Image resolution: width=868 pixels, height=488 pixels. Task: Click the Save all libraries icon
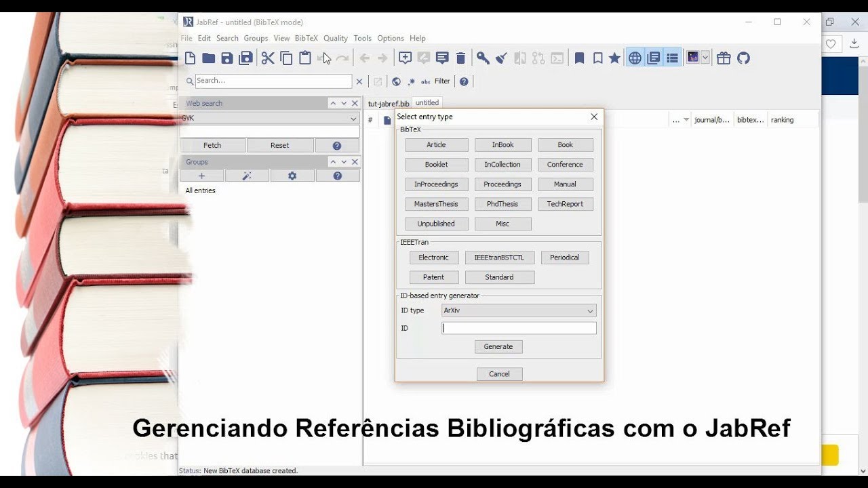(245, 58)
